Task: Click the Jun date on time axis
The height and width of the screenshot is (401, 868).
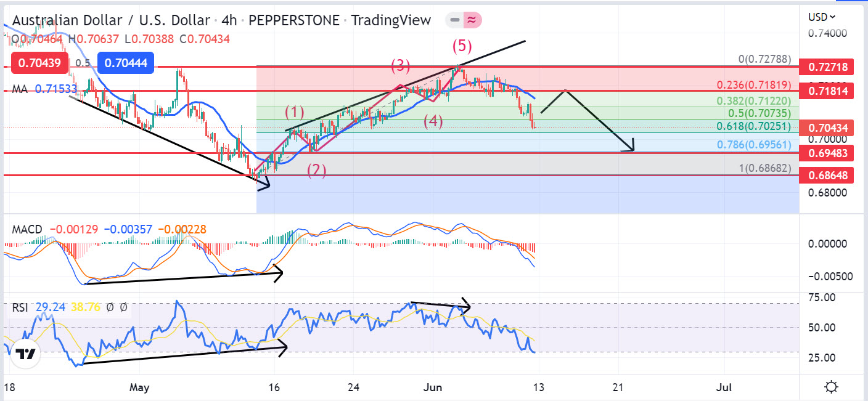Action: pyautogui.click(x=432, y=387)
